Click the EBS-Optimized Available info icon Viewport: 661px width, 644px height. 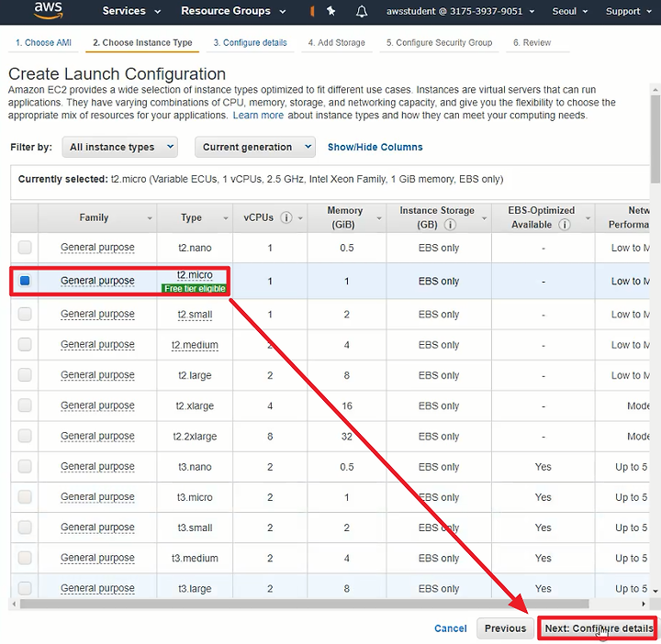(564, 225)
